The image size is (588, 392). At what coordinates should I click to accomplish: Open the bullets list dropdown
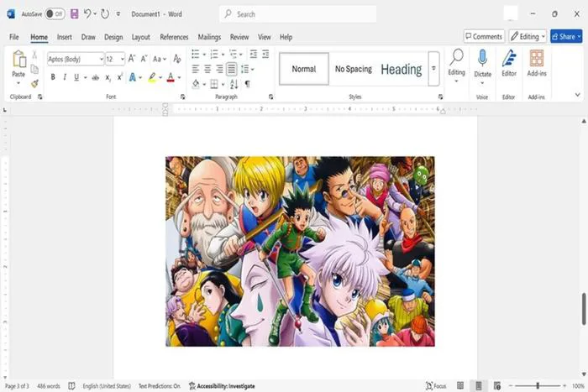click(204, 55)
